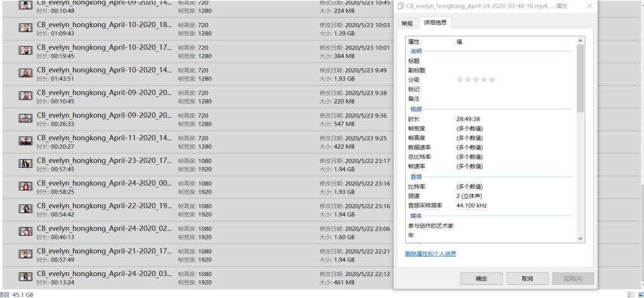The image size is (644, 298).
Task: Select the icon of the 00:13:24 video
Action: (x=25, y=277)
